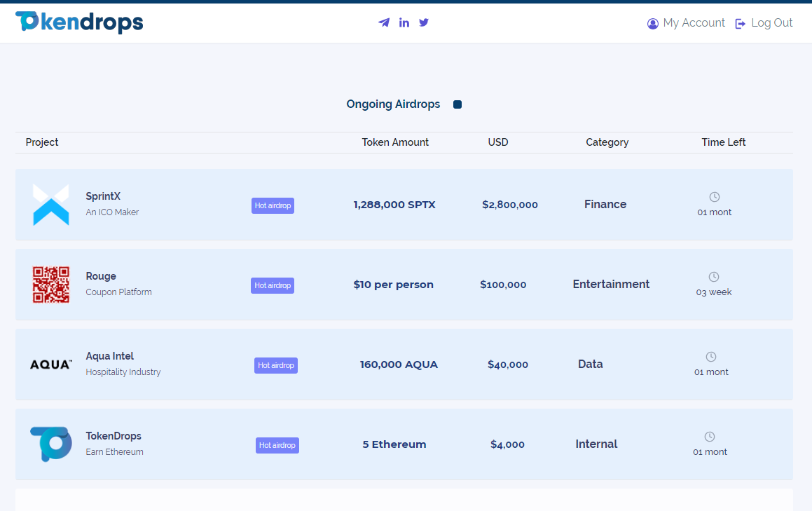The width and height of the screenshot is (812, 511).
Task: Click '01 mont' time in SprintX row
Action: [714, 212]
